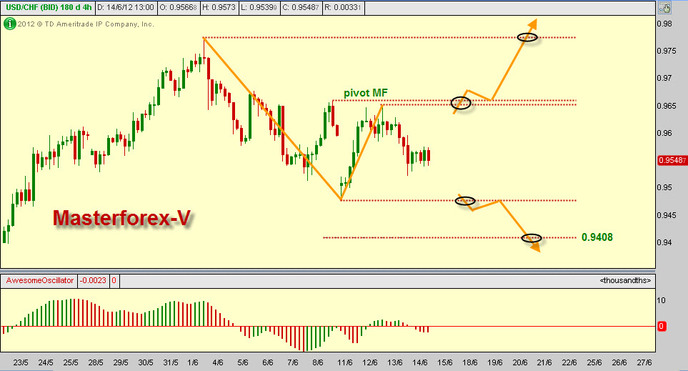The width and height of the screenshot is (688, 371).
Task: Click the oval marker on 0.9408 line
Action: (x=531, y=238)
